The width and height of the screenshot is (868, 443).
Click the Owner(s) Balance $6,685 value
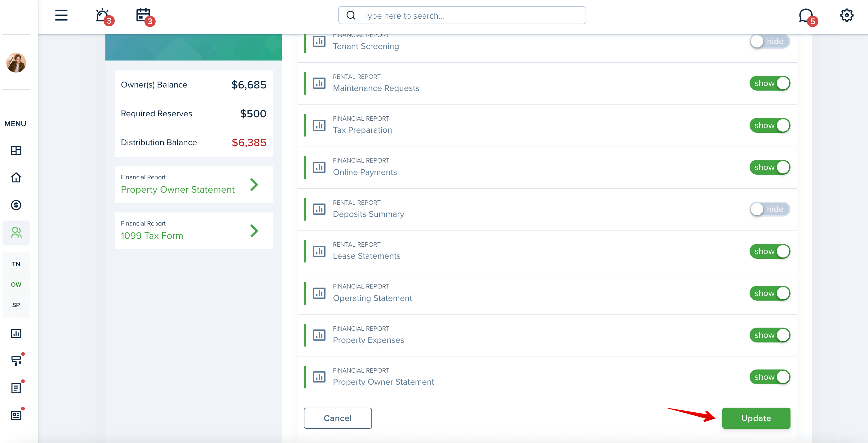point(249,85)
